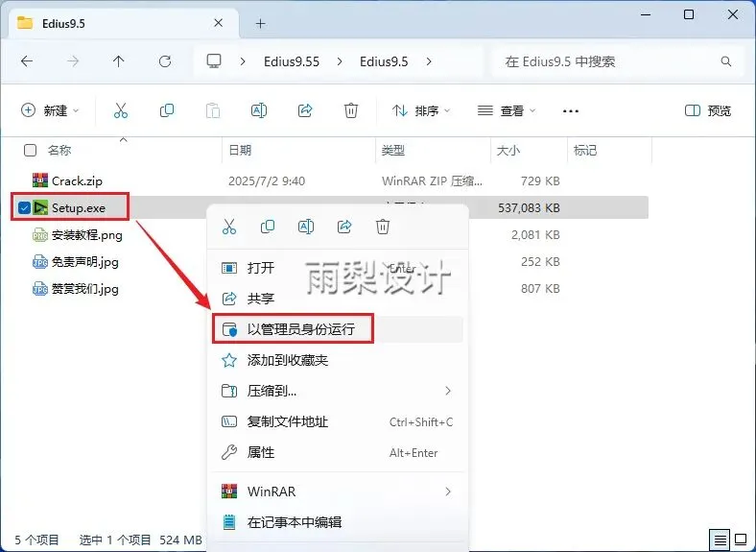Viewport: 756px width, 552px height.
Task: Click the 537,083 KB size cell
Action: (x=529, y=208)
